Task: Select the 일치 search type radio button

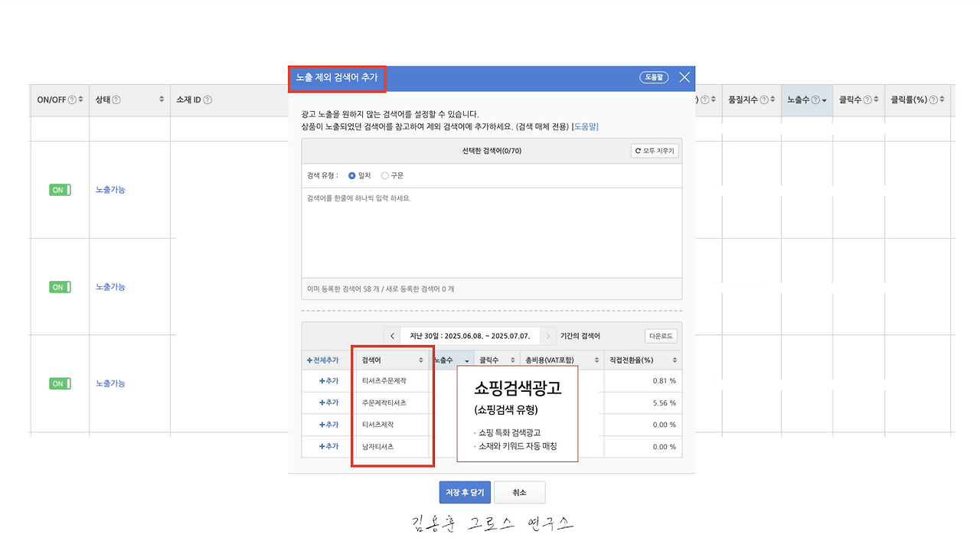Action: pyautogui.click(x=352, y=175)
